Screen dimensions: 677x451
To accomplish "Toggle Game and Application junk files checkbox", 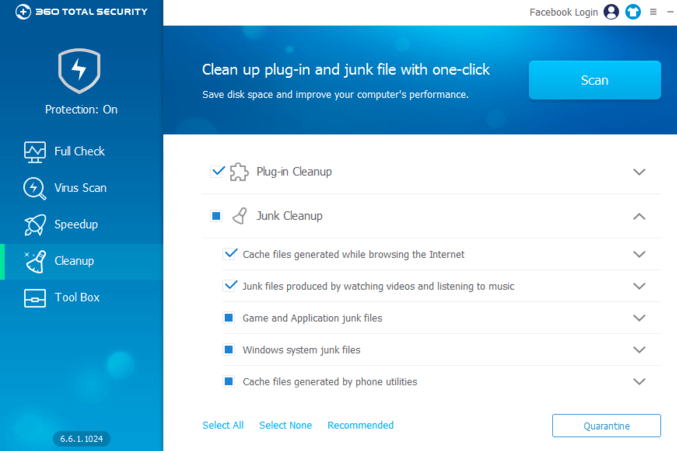I will click(x=229, y=318).
